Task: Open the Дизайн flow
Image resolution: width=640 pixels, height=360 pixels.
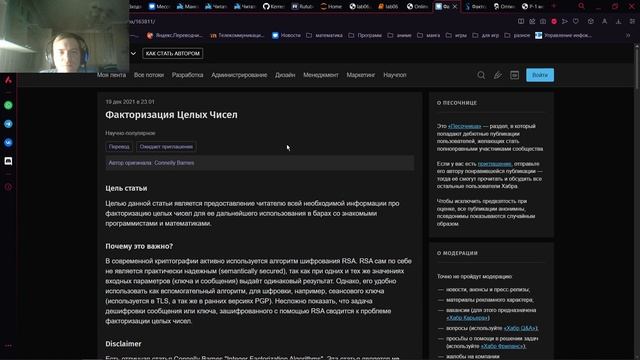Action: (x=285, y=75)
